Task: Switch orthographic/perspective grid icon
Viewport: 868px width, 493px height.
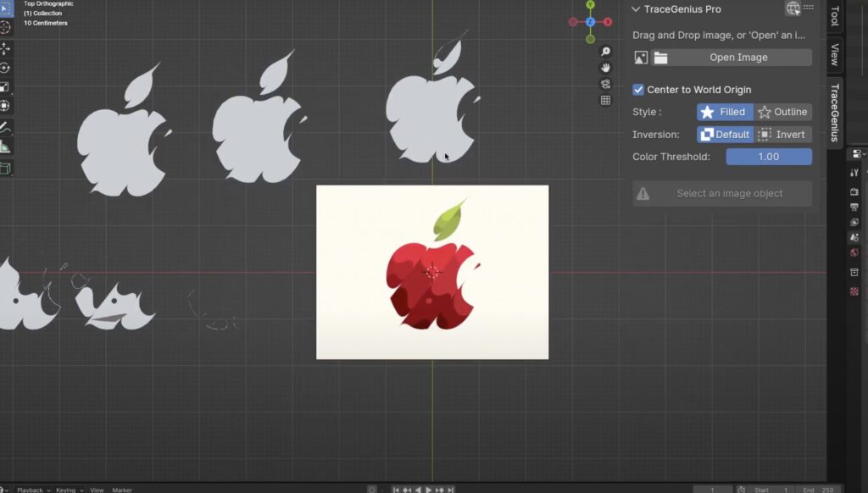Action: 605,100
